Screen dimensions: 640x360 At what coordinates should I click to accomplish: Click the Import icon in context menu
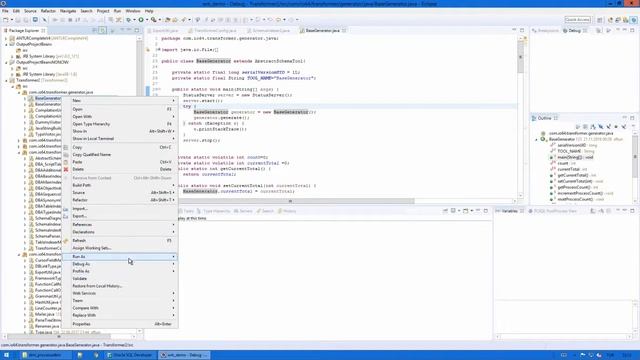[x=66, y=209]
